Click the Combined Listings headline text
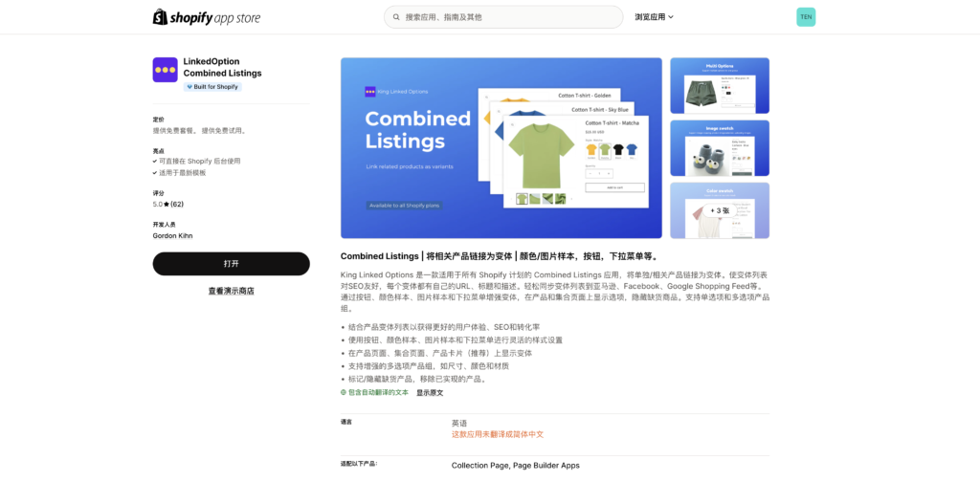 [x=500, y=256]
